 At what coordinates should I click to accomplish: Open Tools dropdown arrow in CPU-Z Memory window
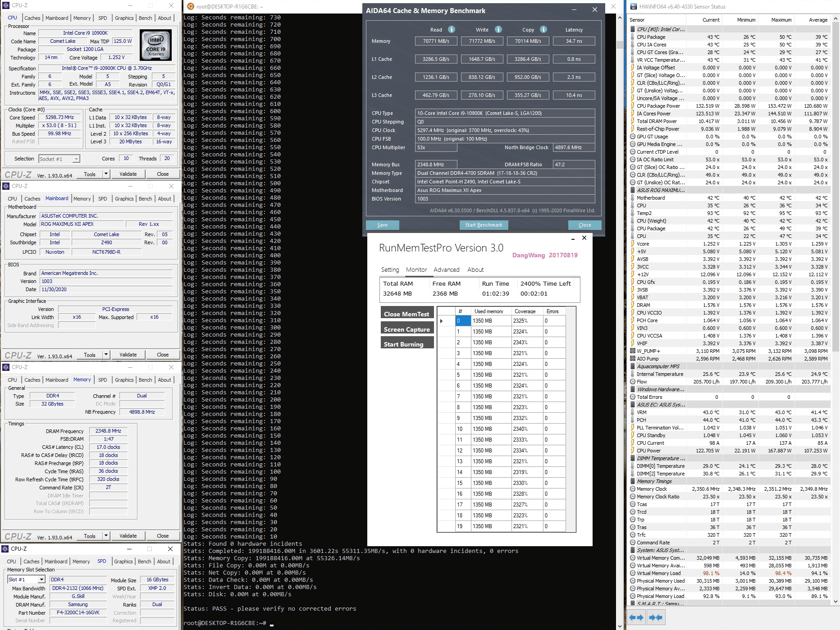(x=106, y=536)
